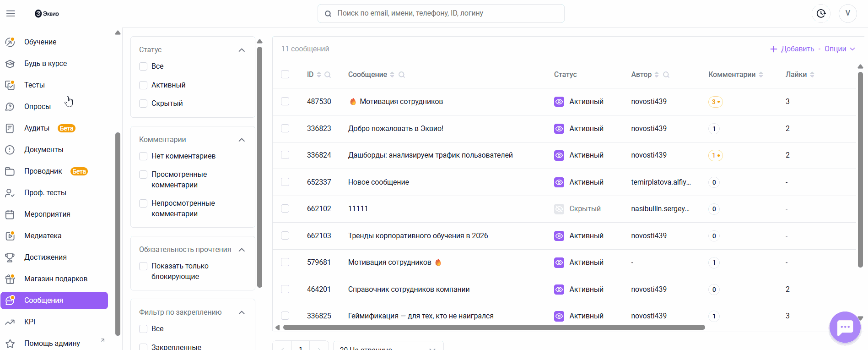Enable the Нет комментариев filter checkbox
Viewport: 868px width, 350px height.
pyautogui.click(x=143, y=156)
